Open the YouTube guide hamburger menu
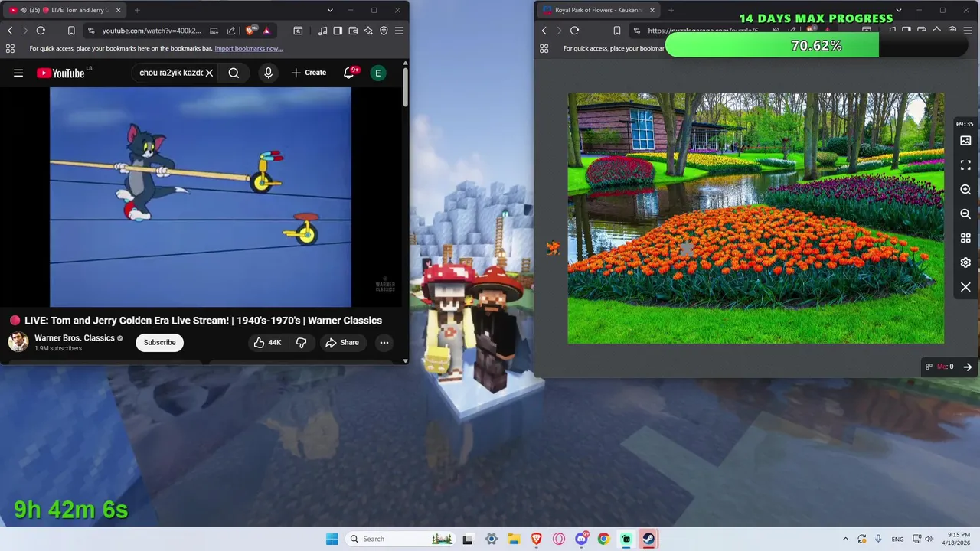Viewport: 980px width, 551px height. [18, 73]
